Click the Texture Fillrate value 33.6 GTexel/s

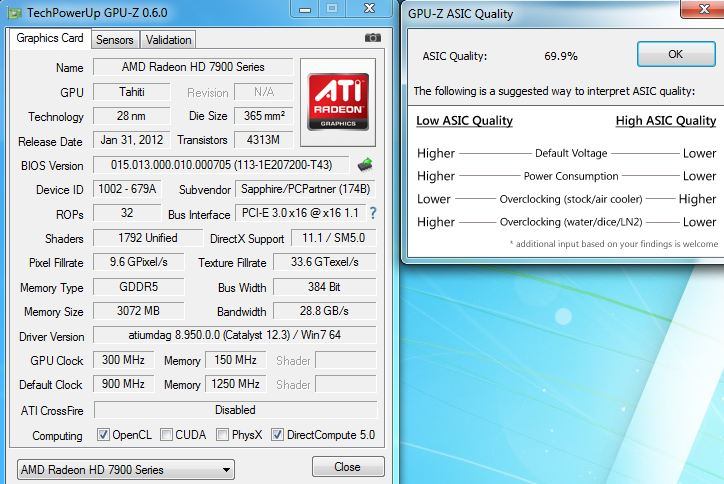point(325,262)
